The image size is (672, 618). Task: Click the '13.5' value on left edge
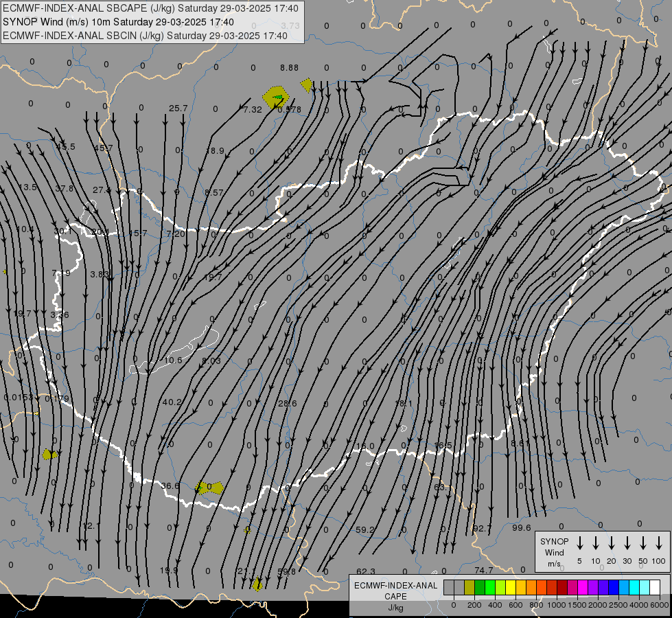pyautogui.click(x=28, y=187)
